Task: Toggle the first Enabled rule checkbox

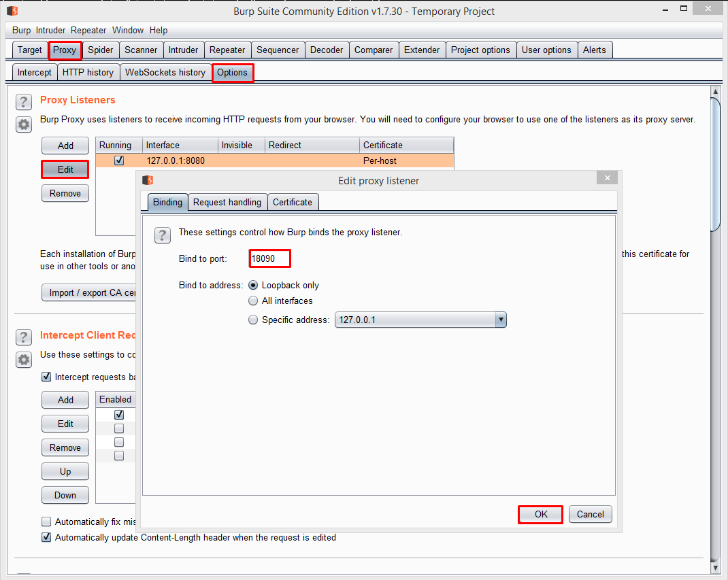Action: [x=119, y=414]
